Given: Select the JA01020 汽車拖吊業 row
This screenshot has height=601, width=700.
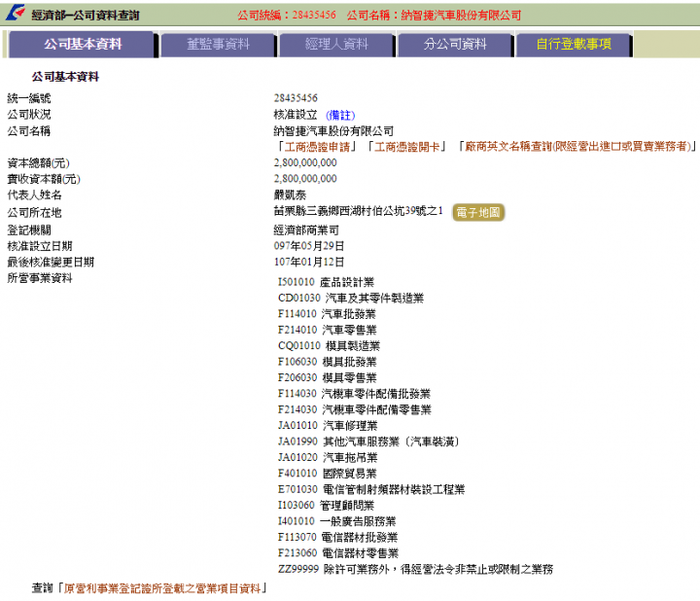Looking at the screenshot, I should click(328, 458).
